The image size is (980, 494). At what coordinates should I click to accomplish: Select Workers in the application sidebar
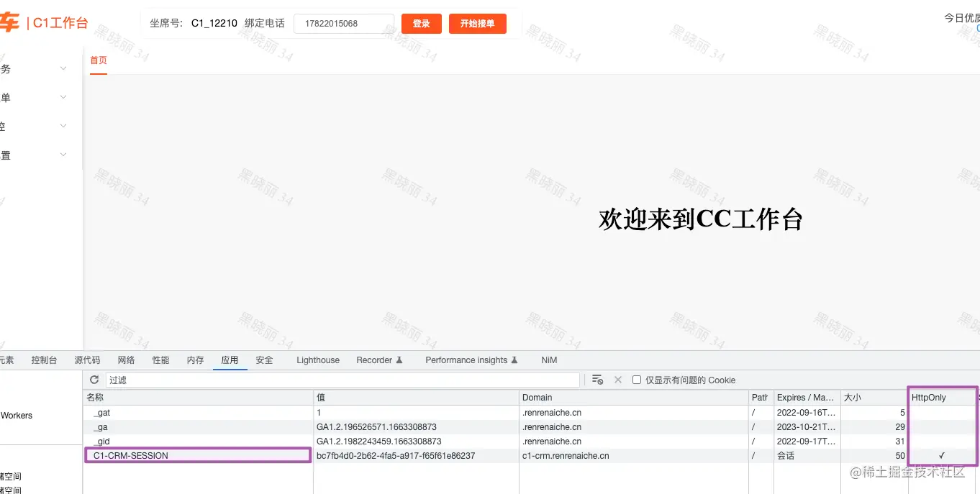click(x=16, y=416)
